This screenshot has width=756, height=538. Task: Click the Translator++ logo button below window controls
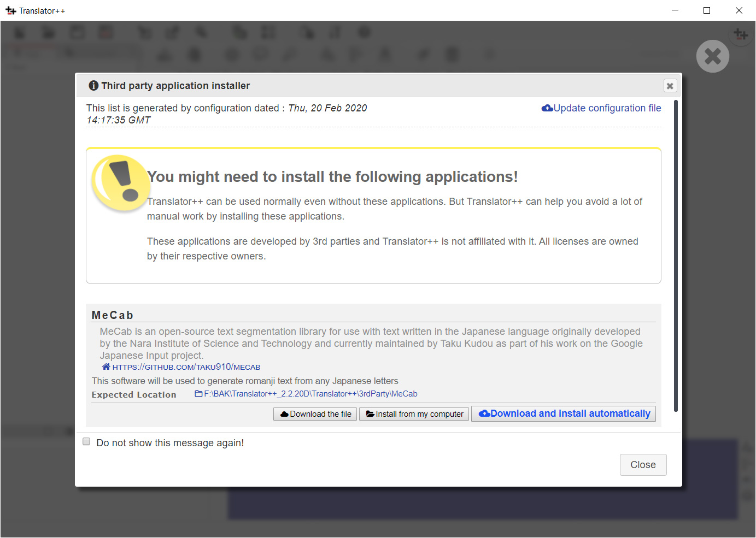point(741,35)
